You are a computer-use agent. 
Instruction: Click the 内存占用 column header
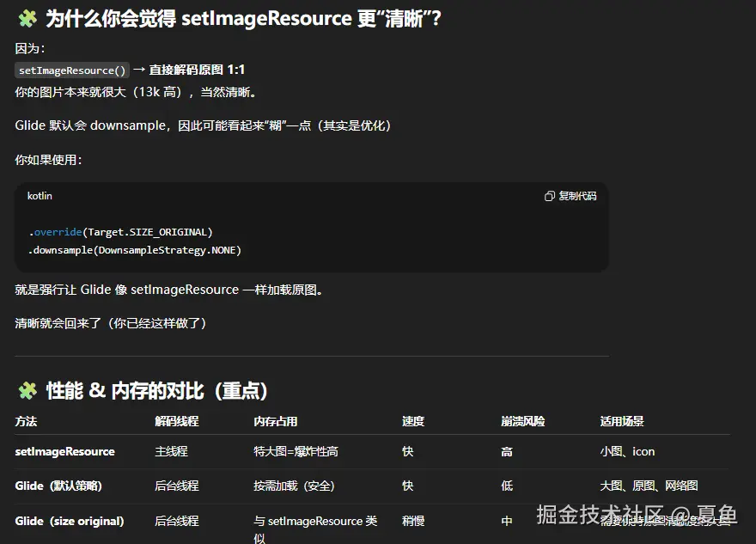[275, 421]
